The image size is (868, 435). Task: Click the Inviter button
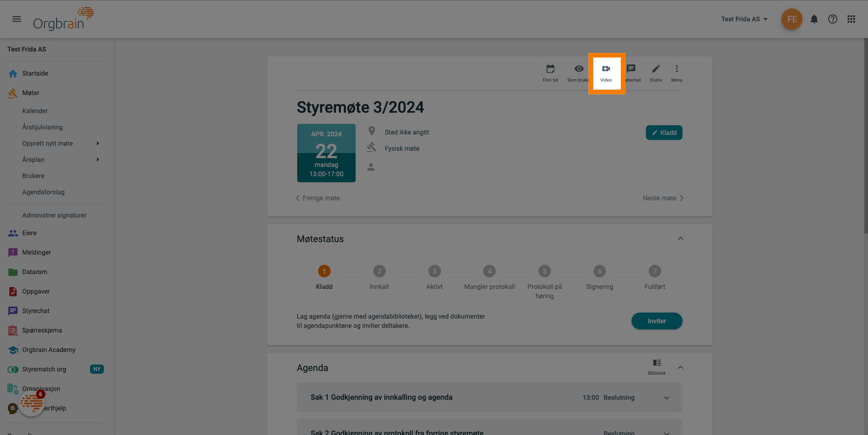pos(657,321)
